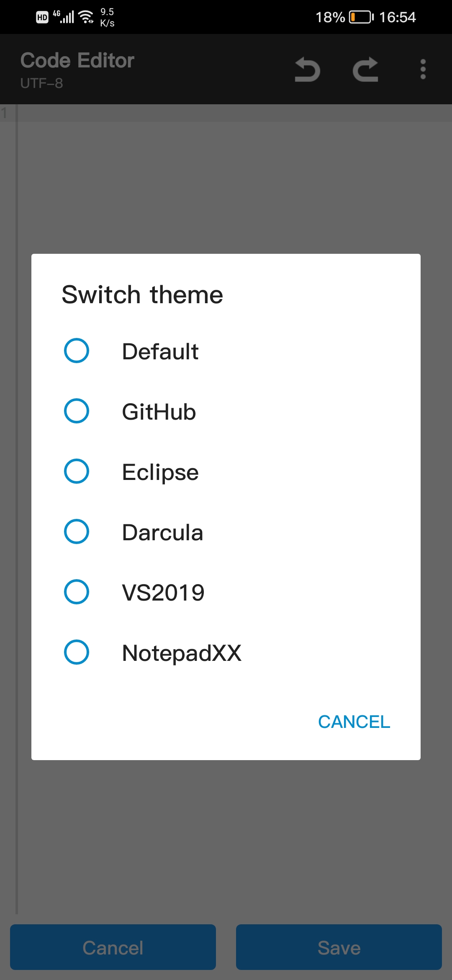Click the Cancel button at bottom left
Viewport: 452px width, 980px height.
(113, 947)
